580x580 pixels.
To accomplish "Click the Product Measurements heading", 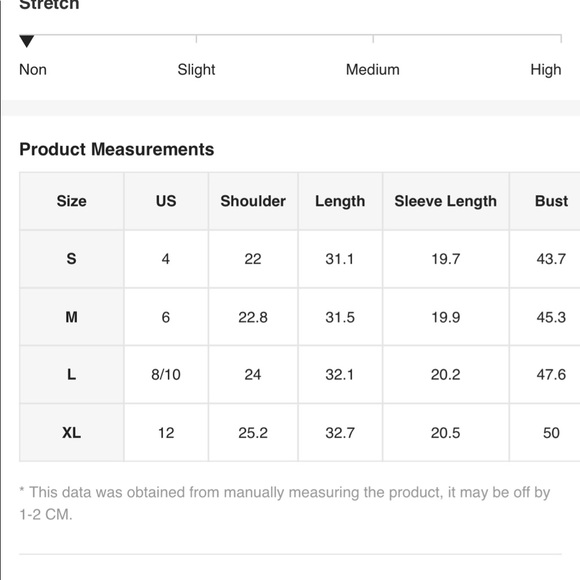I will (117, 149).
